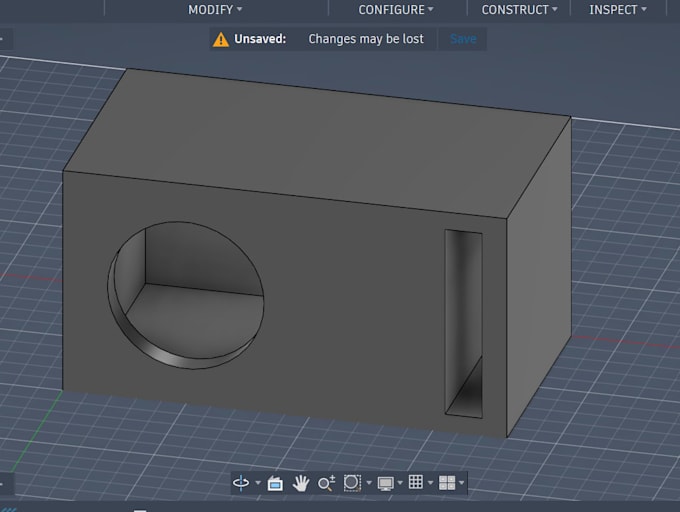Click the Viewports layout icon

[447, 483]
